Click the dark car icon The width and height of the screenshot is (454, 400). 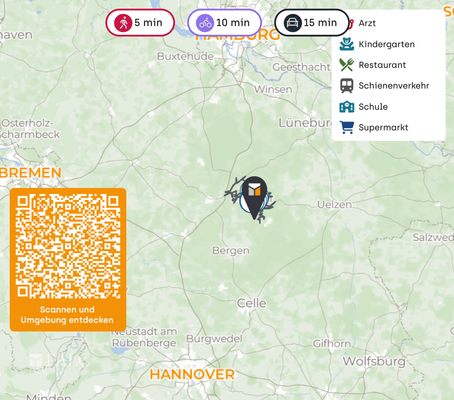[x=292, y=23]
